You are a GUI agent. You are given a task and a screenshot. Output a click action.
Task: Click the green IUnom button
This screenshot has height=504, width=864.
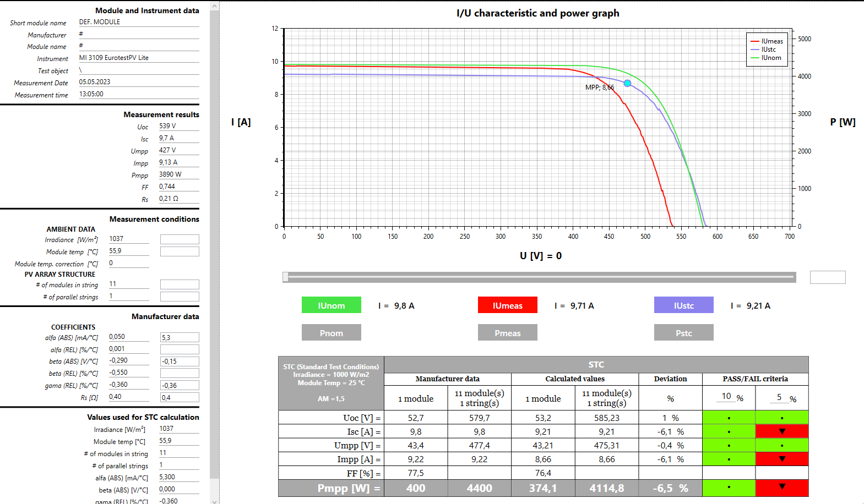coord(331,305)
